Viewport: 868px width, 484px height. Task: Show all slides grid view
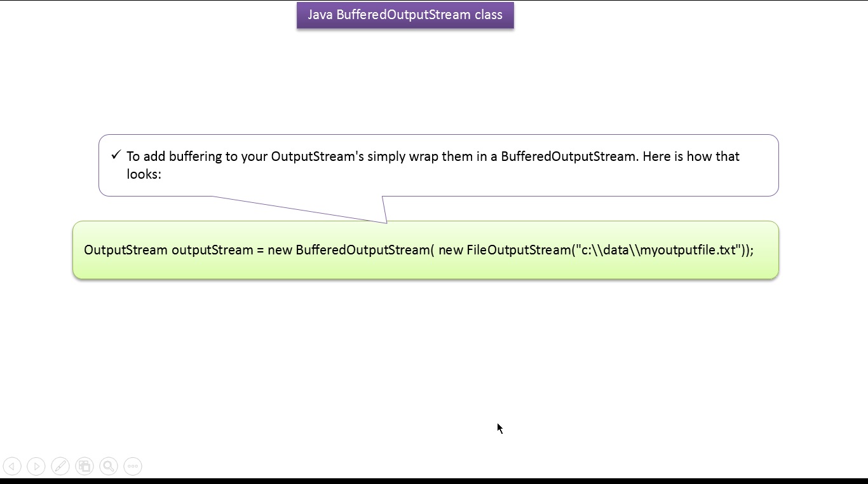pyautogui.click(x=85, y=466)
